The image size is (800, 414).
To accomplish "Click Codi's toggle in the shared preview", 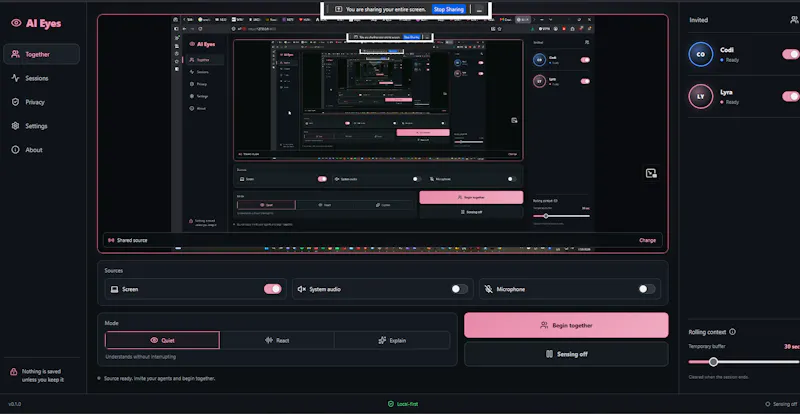I will click(585, 60).
